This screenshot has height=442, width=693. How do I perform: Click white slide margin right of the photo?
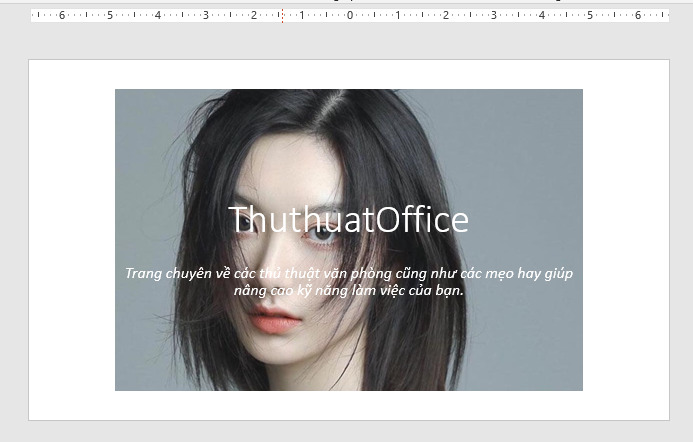tap(625, 240)
